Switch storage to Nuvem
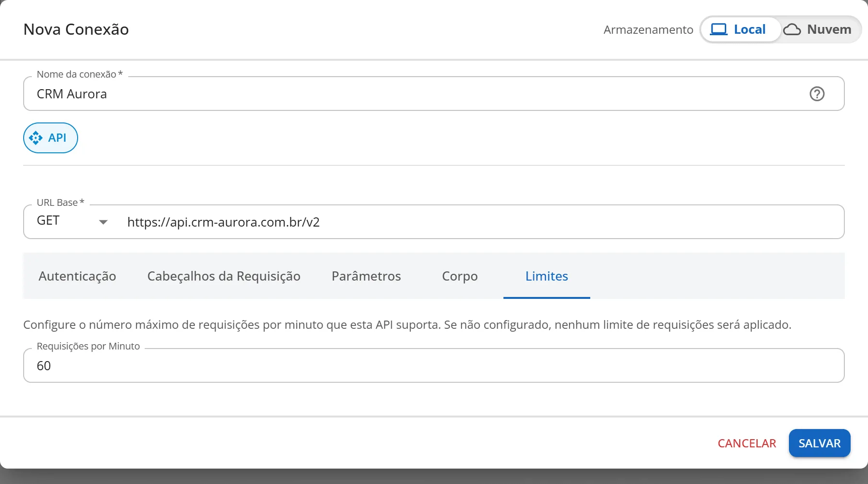The image size is (868, 484). tap(819, 29)
